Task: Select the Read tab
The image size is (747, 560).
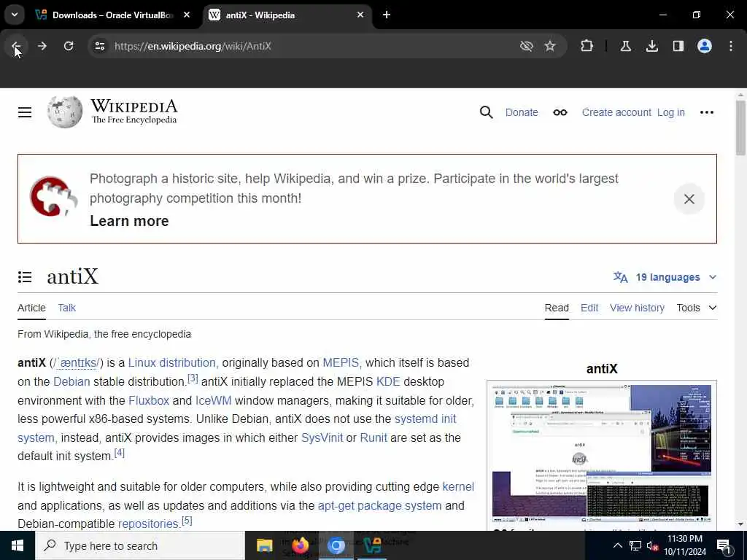Action: click(x=557, y=308)
